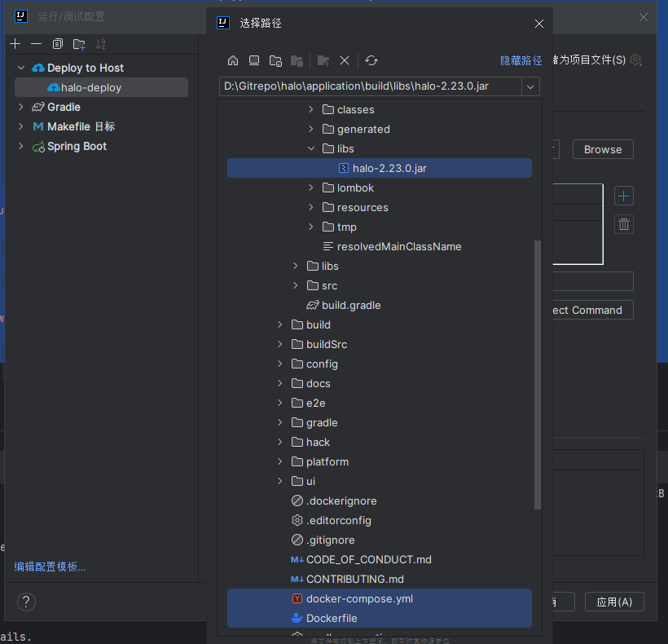The width and height of the screenshot is (668, 644).
Task: Remove selected configuration with minus icon
Action: pyautogui.click(x=36, y=44)
